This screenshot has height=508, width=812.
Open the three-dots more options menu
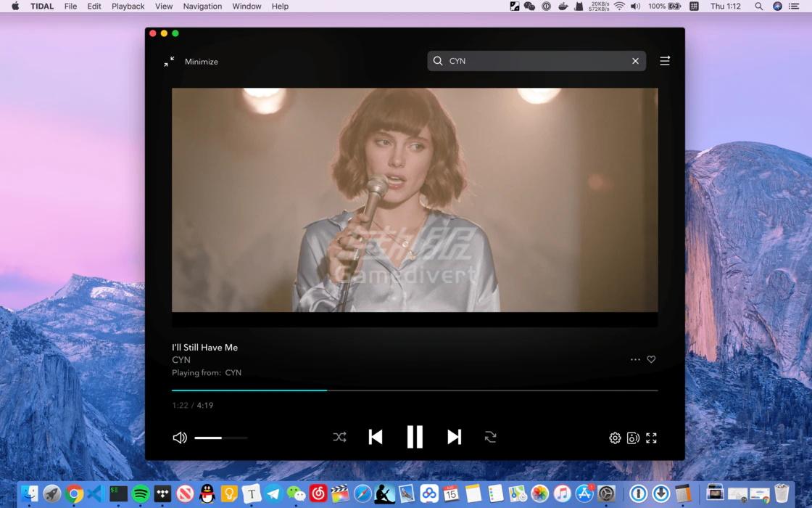(635, 359)
